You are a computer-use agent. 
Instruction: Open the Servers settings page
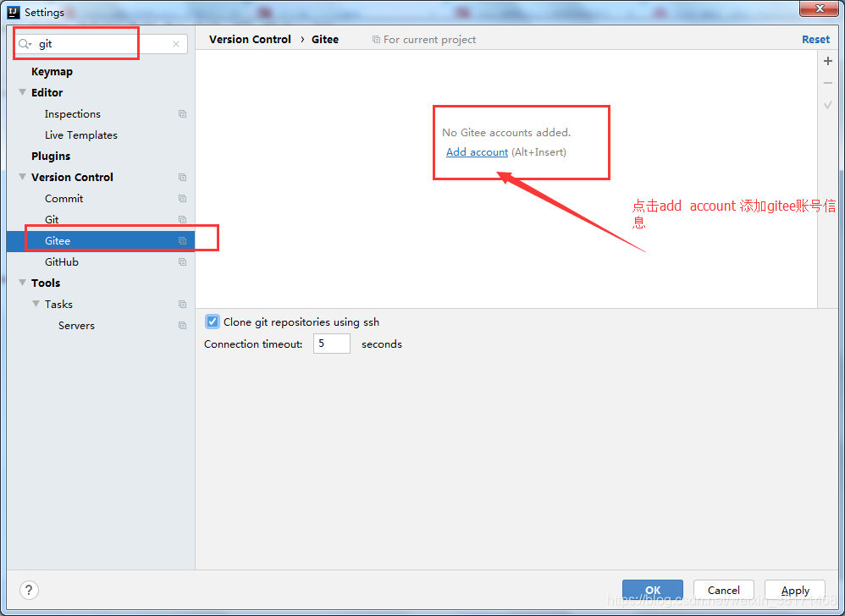pyautogui.click(x=76, y=325)
